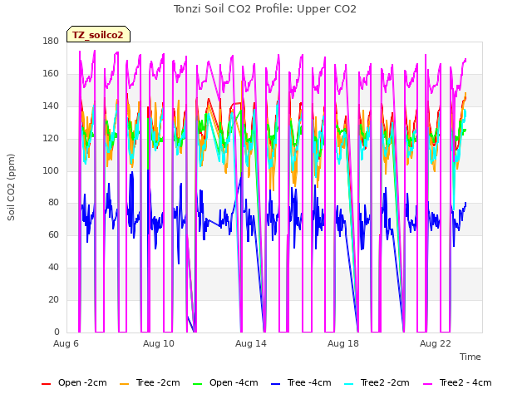The width and height of the screenshot is (532, 399).
Task: Toggle the Tree -2cm legend entry
Action: tap(150, 383)
